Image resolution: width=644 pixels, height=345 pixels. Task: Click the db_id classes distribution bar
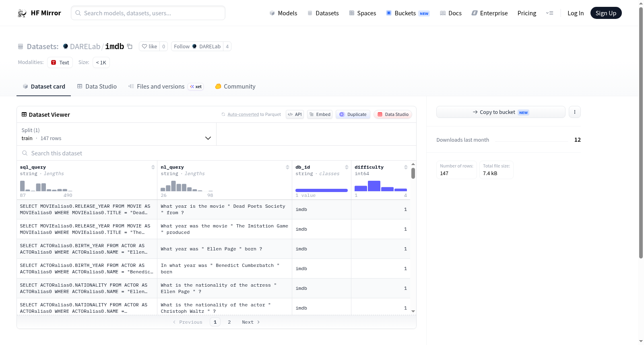pyautogui.click(x=322, y=190)
